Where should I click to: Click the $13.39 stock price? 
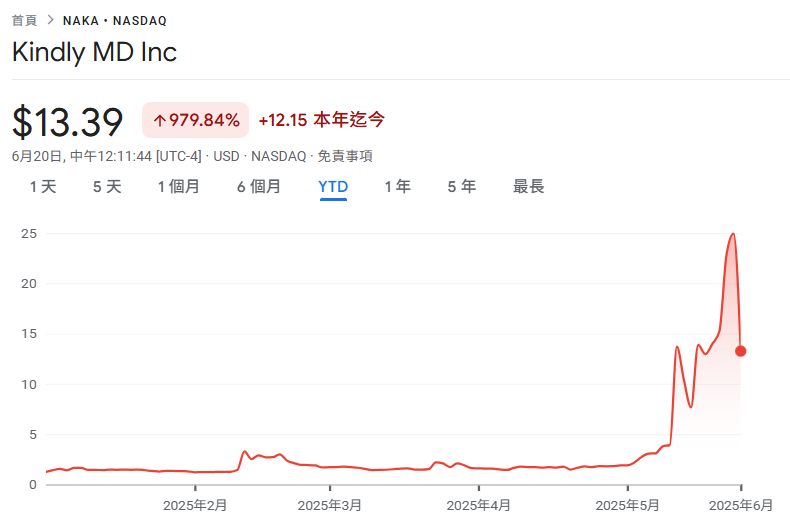coord(67,122)
